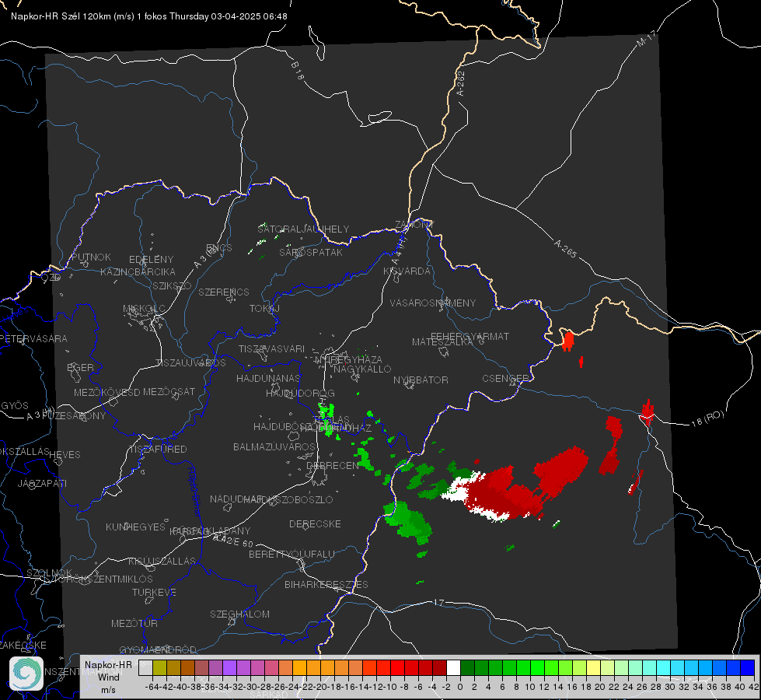
Task: Click the dark red swatch above label -4
Action: coord(439,667)
